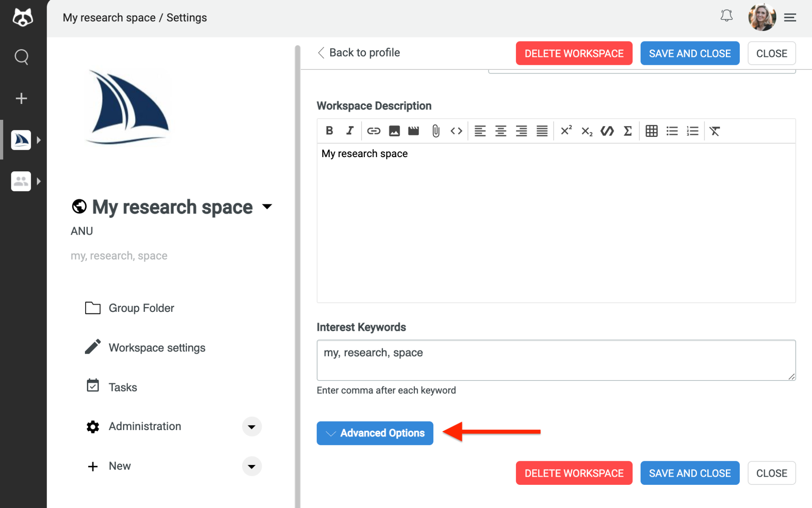Viewport: 812px width, 508px height.
Task: Insert a table into the description
Action: [651, 131]
